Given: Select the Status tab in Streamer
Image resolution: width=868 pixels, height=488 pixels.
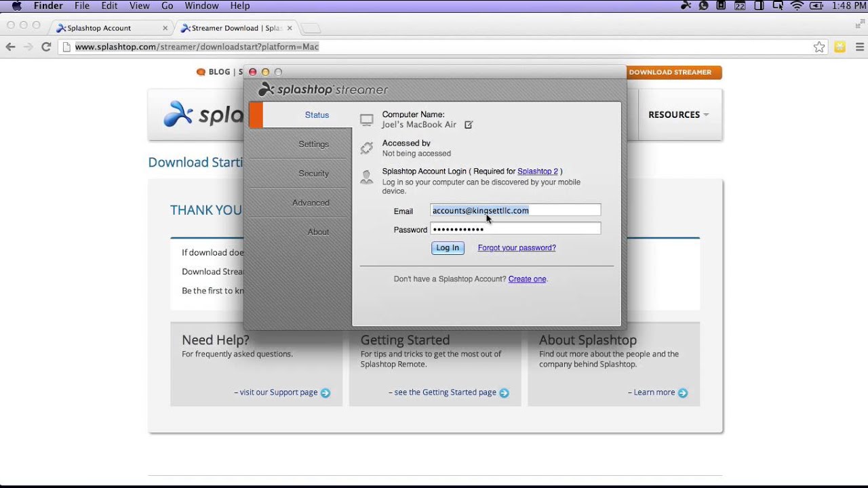Looking at the screenshot, I should (300, 115).
